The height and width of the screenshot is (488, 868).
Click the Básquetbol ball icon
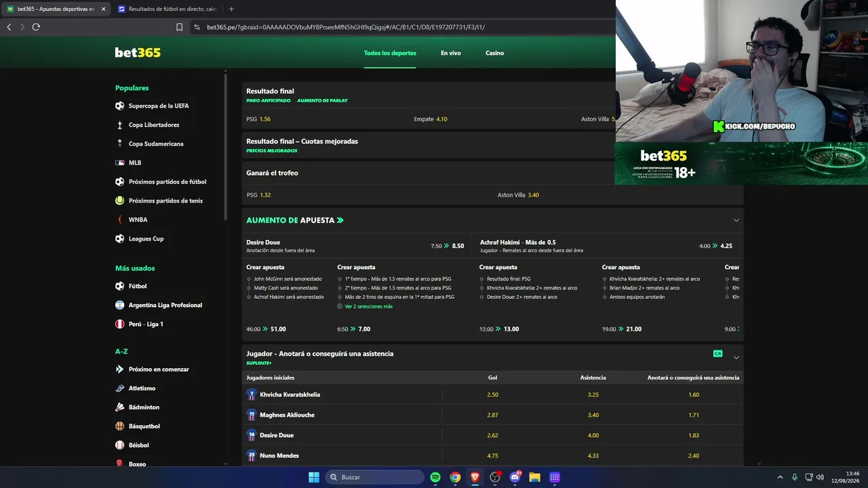pos(119,426)
